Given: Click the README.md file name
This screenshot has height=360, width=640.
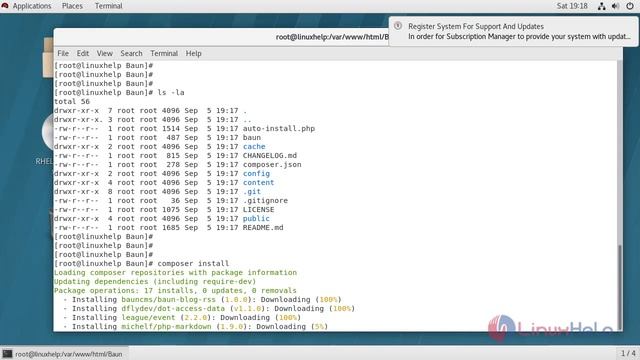Looking at the screenshot, I should pyautogui.click(x=263, y=227).
